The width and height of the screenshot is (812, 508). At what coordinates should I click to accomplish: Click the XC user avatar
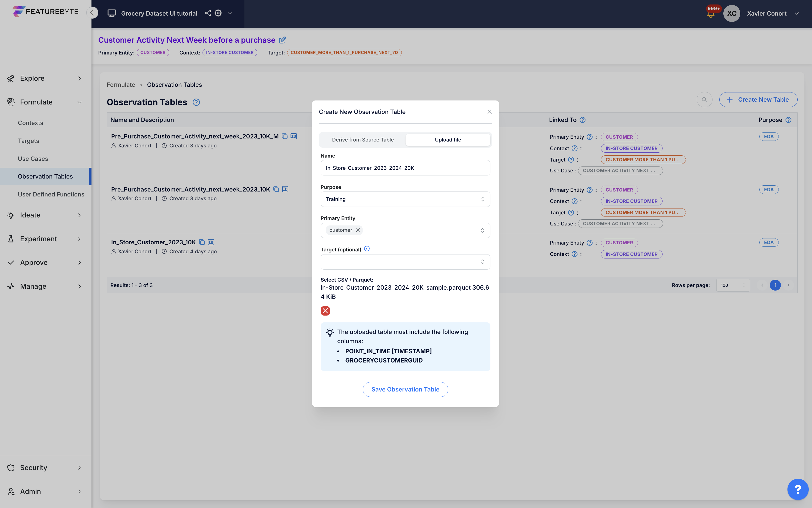coord(732,13)
